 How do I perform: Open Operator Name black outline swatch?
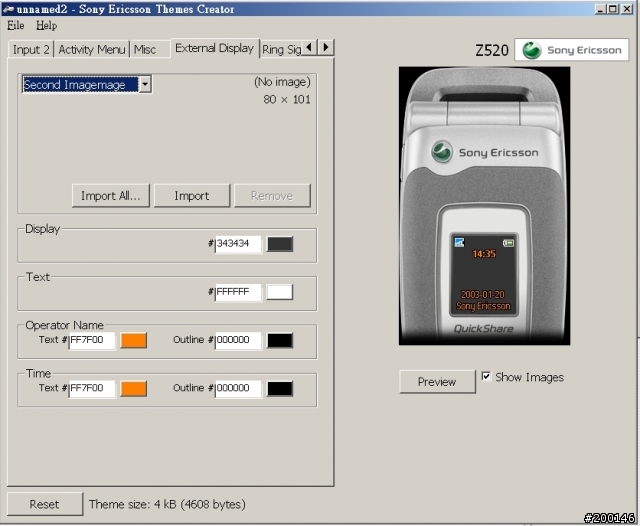pyautogui.click(x=280, y=340)
